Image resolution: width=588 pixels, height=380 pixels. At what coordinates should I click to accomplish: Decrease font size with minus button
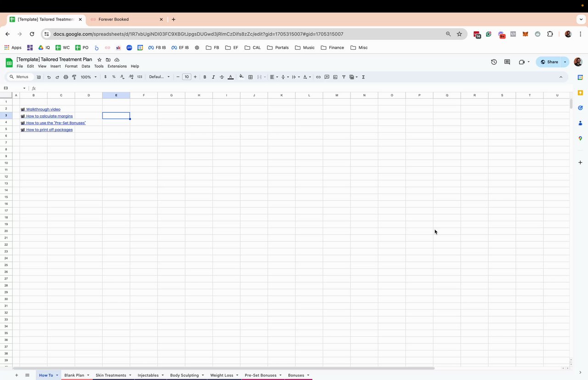pyautogui.click(x=178, y=77)
